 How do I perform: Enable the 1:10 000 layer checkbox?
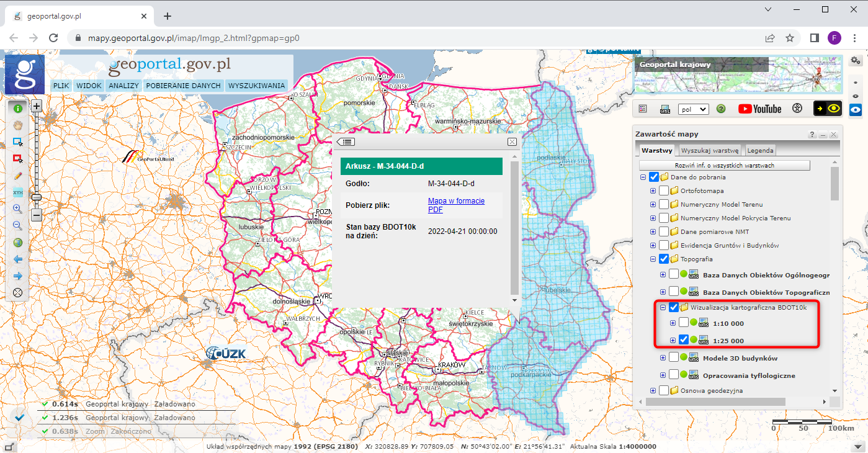[684, 323]
